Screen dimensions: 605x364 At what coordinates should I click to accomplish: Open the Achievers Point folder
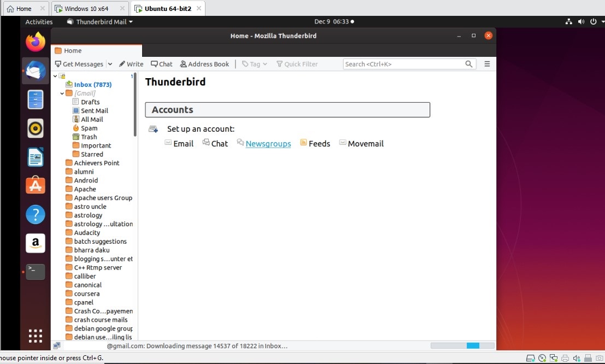tap(96, 163)
